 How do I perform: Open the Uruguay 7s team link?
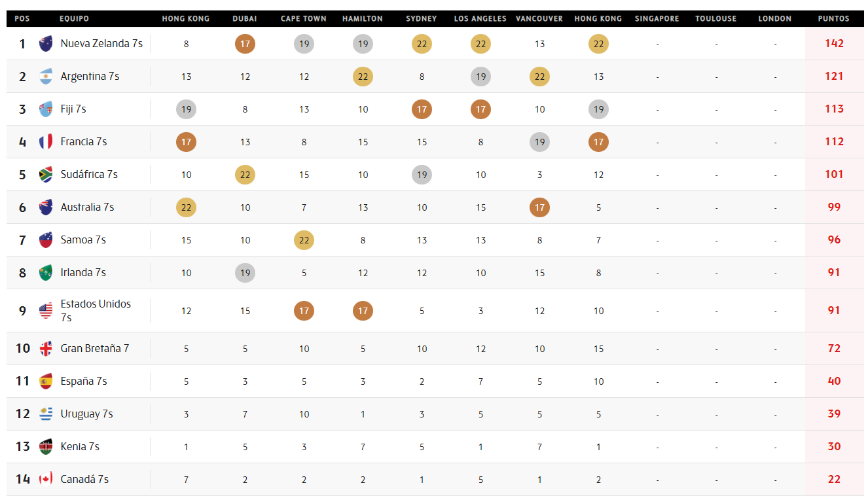pyautogui.click(x=86, y=414)
